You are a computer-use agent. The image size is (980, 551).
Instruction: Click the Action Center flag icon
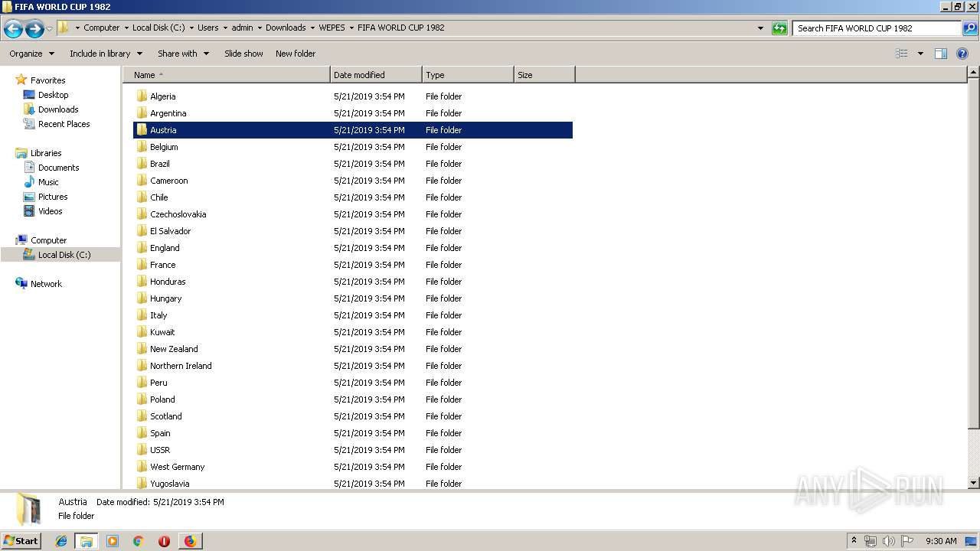point(907,541)
